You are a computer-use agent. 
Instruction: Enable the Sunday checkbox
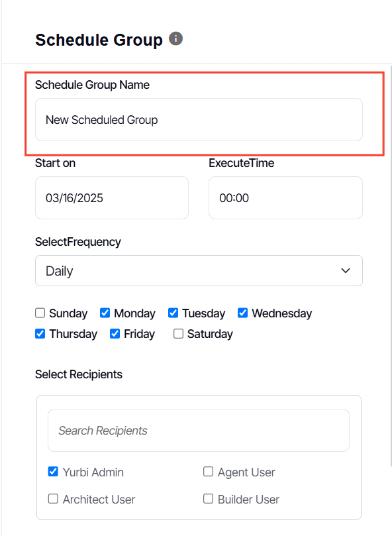coord(40,313)
